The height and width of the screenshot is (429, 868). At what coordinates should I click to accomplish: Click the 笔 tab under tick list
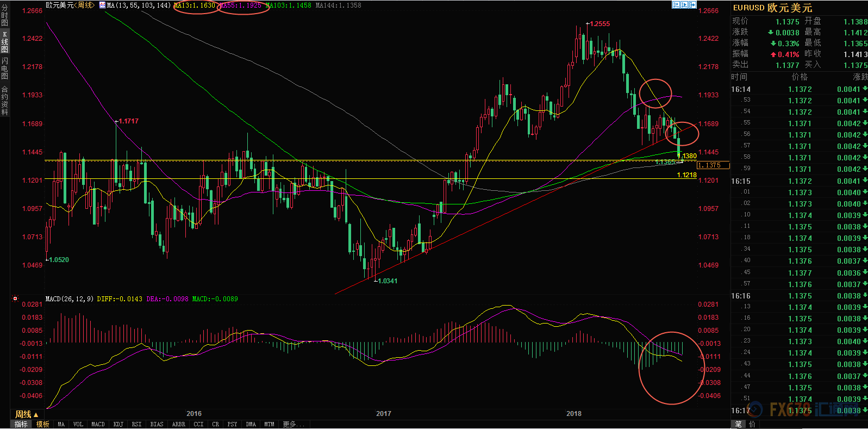(739, 424)
